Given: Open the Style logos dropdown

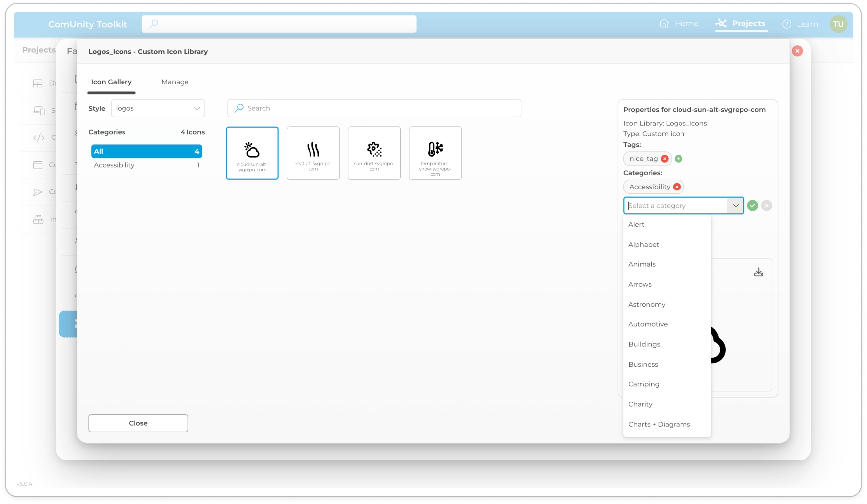Looking at the screenshot, I should tap(158, 108).
